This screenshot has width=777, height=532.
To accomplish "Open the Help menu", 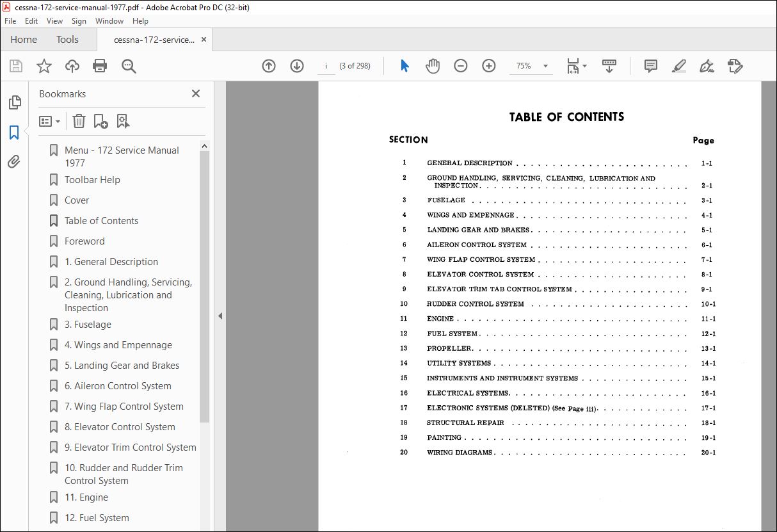I will point(140,21).
